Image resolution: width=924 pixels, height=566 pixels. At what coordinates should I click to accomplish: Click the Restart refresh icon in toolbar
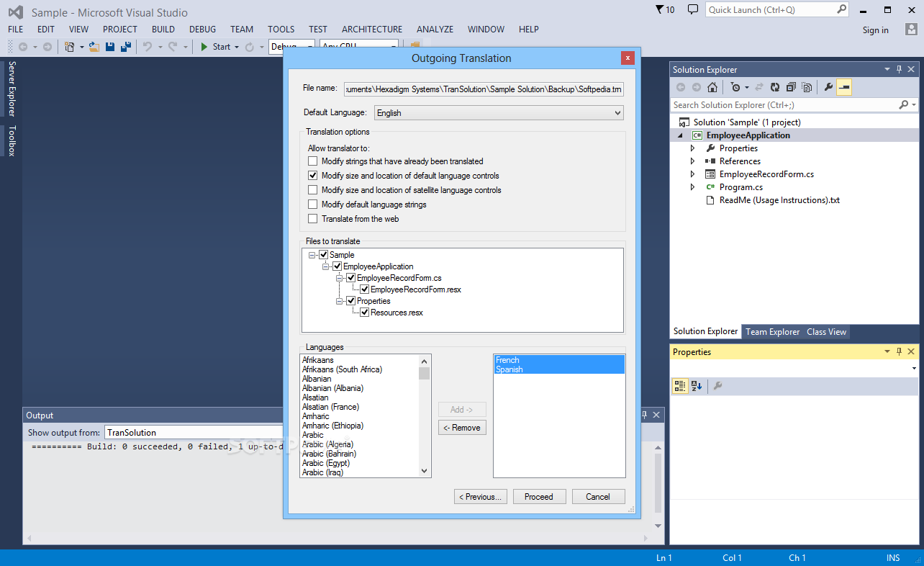coord(250,47)
